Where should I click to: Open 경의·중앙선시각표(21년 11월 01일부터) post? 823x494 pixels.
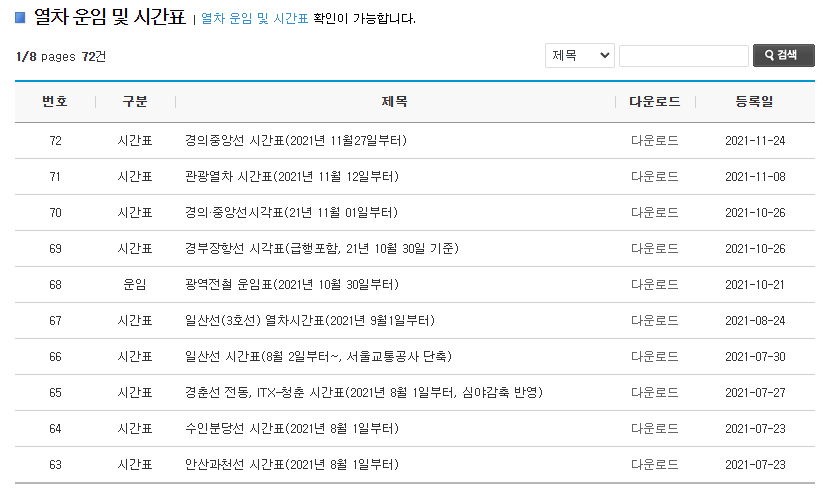click(291, 213)
